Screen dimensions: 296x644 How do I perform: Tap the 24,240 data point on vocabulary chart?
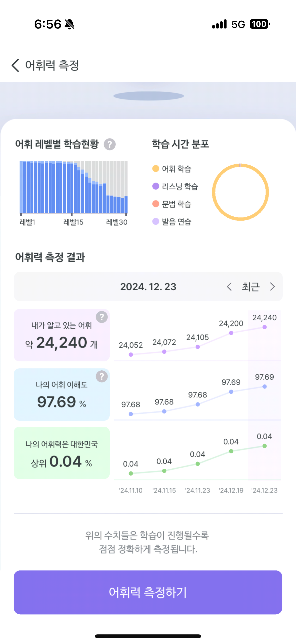point(265,327)
